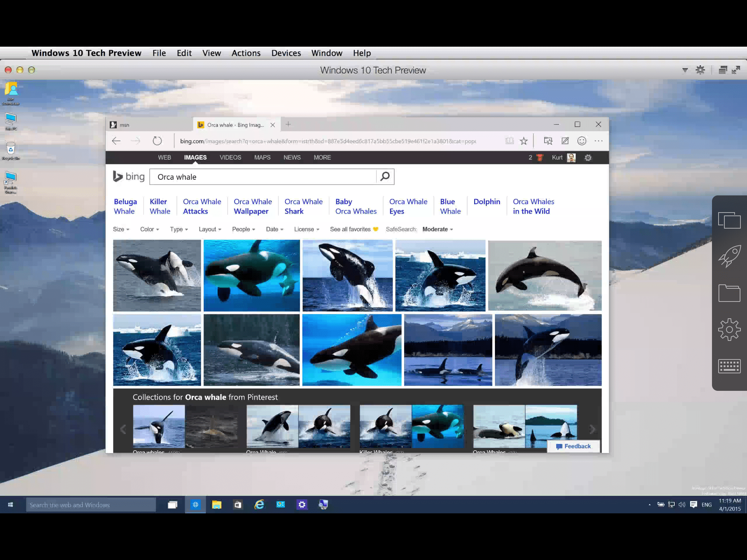Screen dimensions: 747x560
Task: Click the Beluga Whale related search
Action: click(x=125, y=206)
